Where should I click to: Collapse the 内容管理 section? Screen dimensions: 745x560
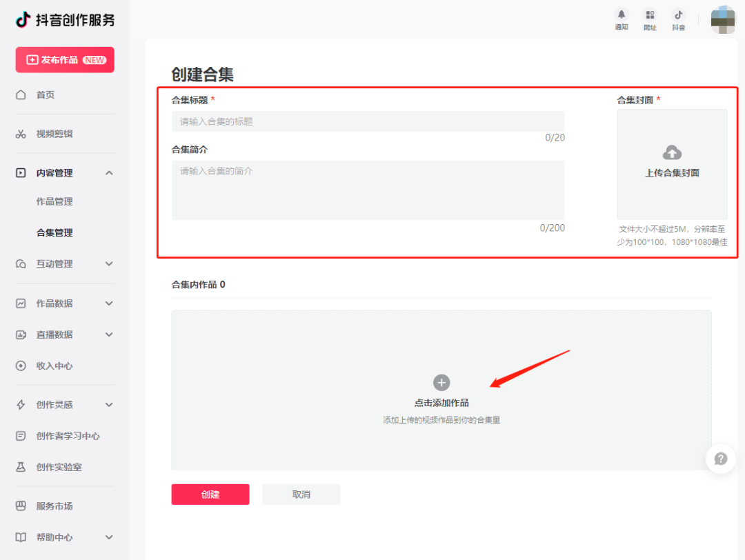pyautogui.click(x=109, y=173)
